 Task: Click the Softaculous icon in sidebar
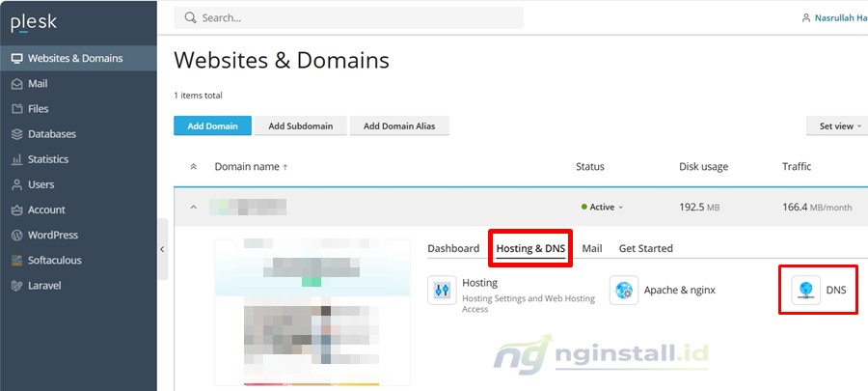[x=17, y=261]
